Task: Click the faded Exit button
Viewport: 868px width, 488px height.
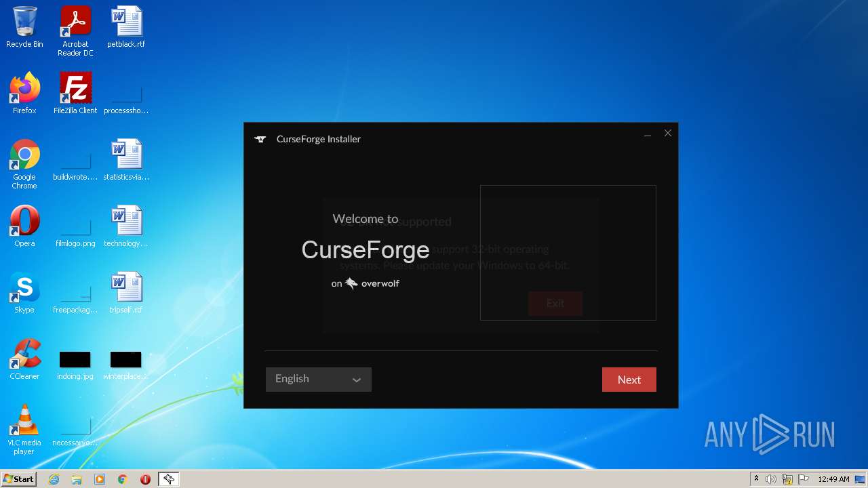Action: click(x=555, y=303)
